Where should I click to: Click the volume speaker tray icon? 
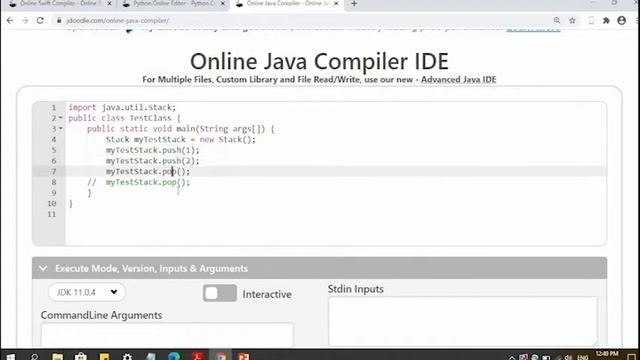coord(568,357)
